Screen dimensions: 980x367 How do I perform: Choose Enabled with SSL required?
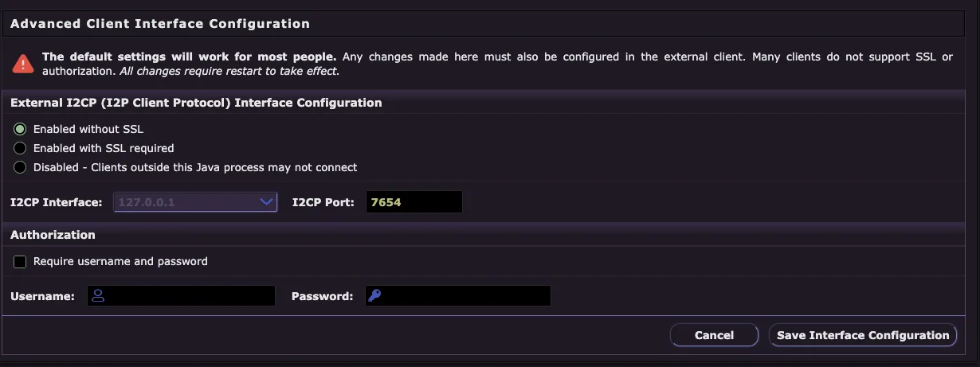coord(21,148)
